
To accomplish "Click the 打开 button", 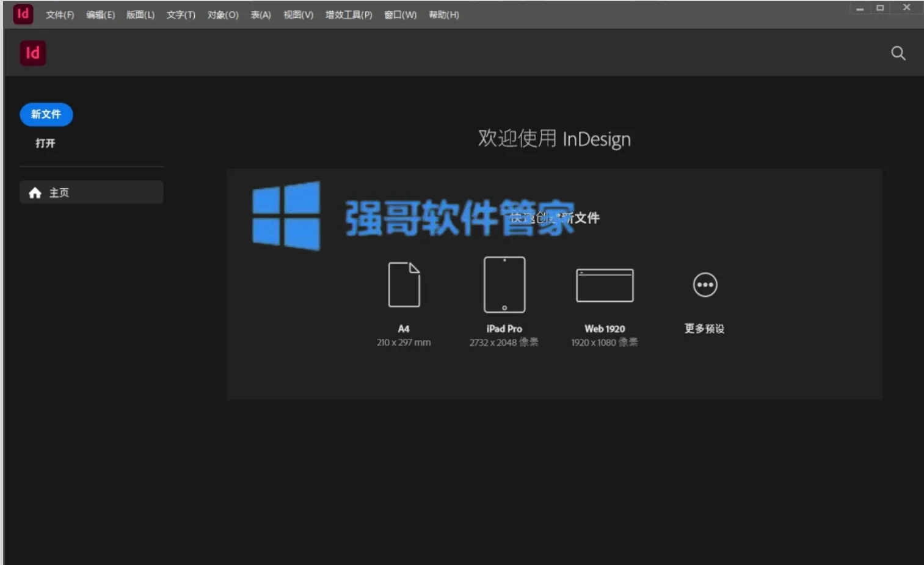I will pos(45,143).
